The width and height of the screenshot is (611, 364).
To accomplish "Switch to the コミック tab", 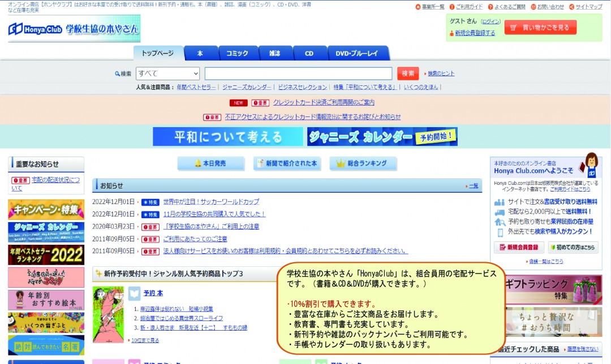I will tap(238, 53).
